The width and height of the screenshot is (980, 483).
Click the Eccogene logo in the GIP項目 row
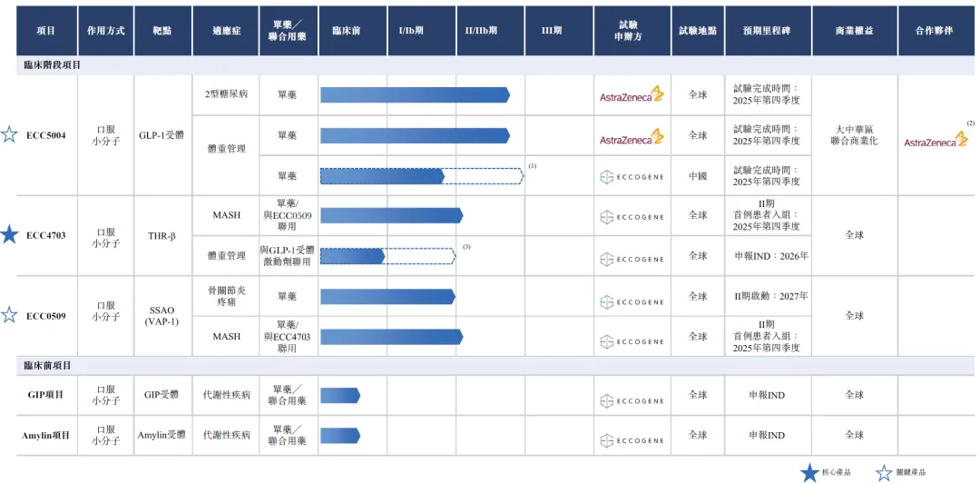pyautogui.click(x=632, y=396)
